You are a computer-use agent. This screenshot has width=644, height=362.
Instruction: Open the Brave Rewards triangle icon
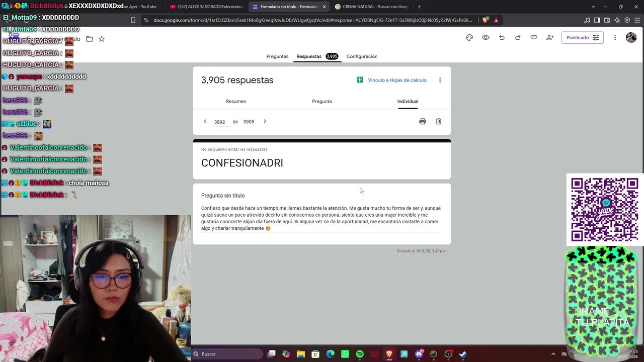tap(496, 20)
